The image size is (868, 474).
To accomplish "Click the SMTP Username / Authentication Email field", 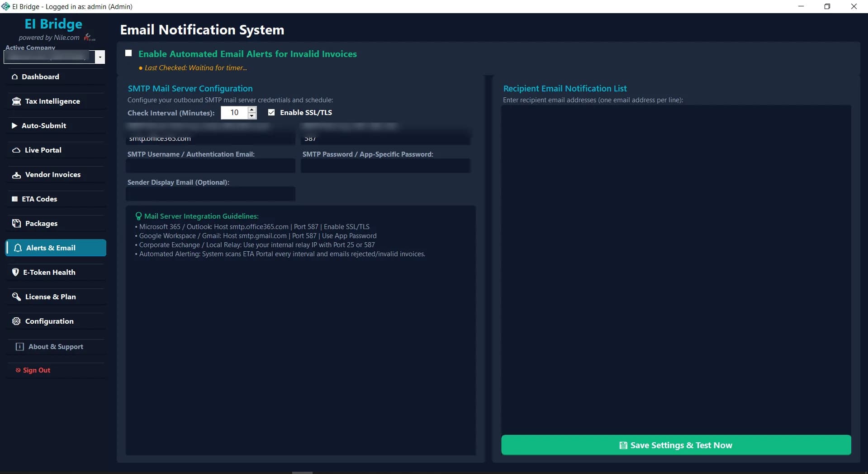I will (210, 166).
